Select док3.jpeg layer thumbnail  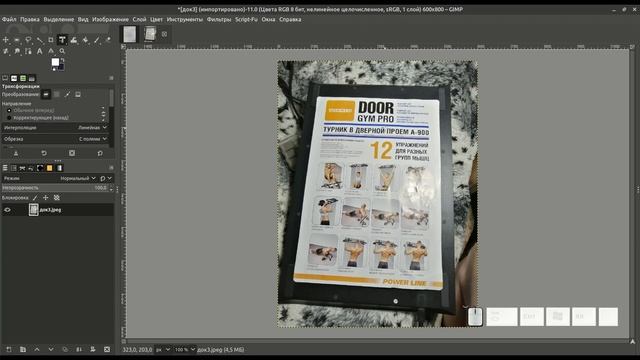pos(33,210)
